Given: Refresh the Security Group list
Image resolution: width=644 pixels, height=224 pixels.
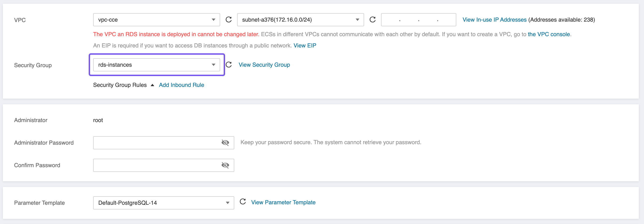Looking at the screenshot, I should [x=228, y=65].
